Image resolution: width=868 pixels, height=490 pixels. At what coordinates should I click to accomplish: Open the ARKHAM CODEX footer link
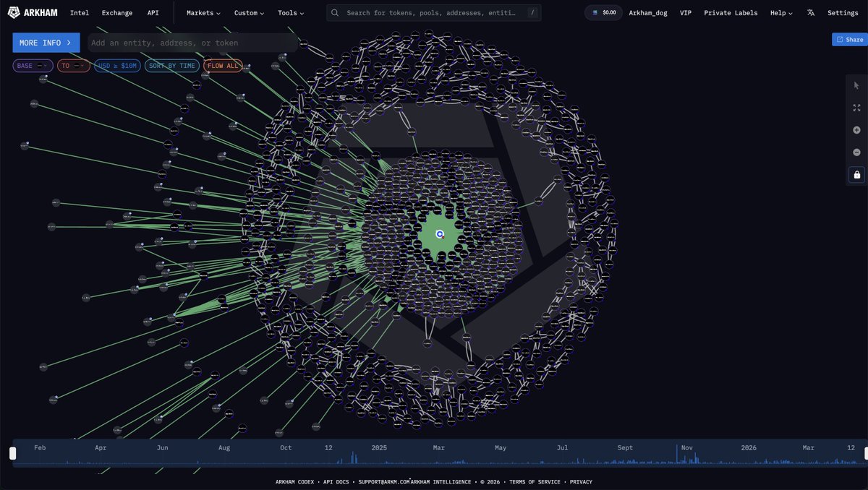pyautogui.click(x=294, y=482)
